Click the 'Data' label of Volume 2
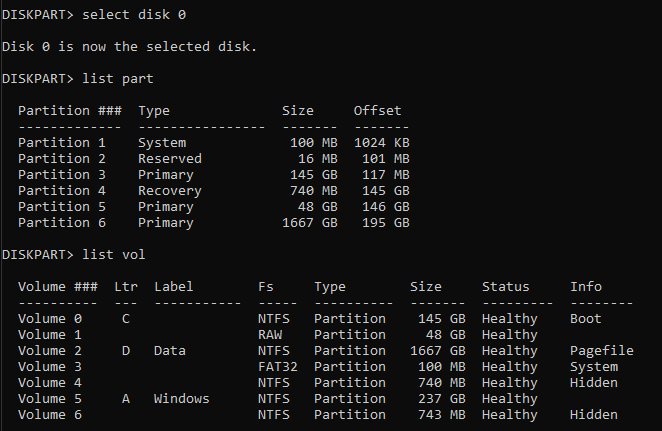This screenshot has width=662, height=431. [x=170, y=351]
